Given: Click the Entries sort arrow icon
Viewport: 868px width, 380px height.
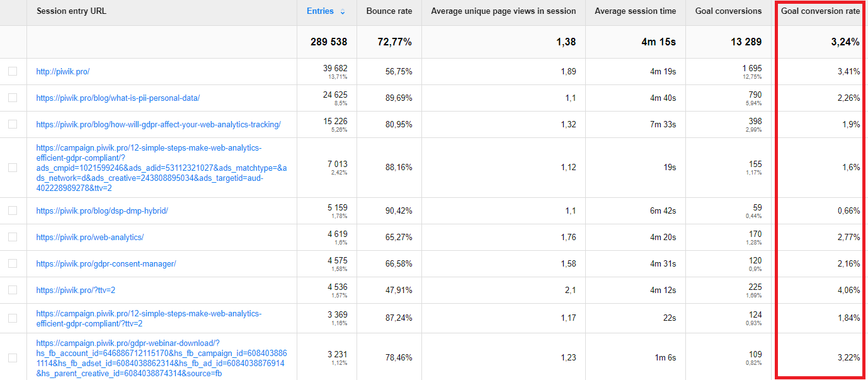Looking at the screenshot, I should click(343, 12).
